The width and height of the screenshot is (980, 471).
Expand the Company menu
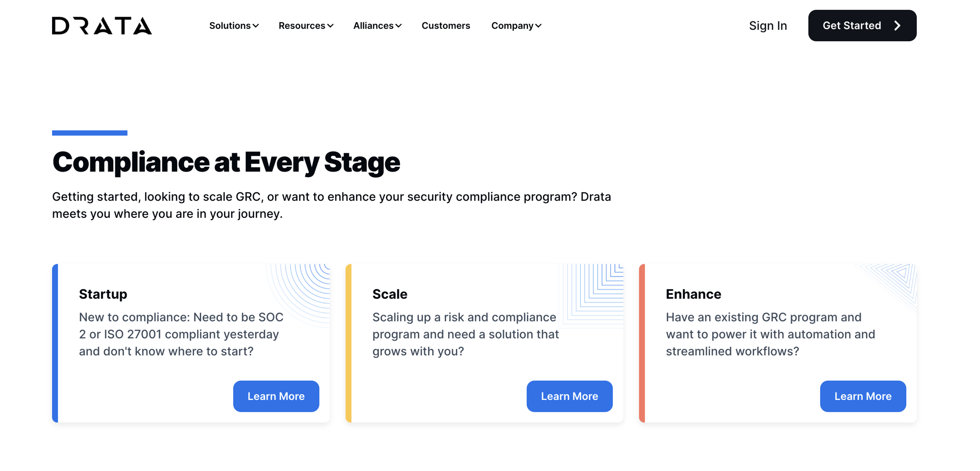pos(512,26)
